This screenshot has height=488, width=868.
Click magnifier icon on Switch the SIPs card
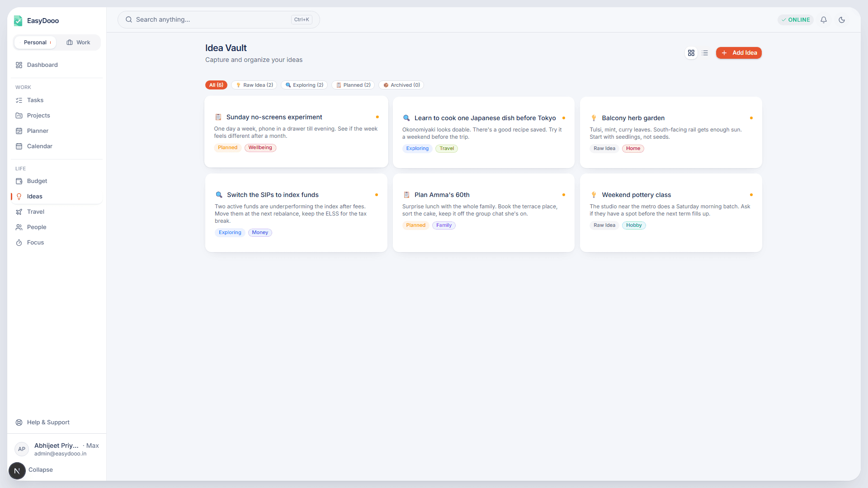tap(219, 195)
